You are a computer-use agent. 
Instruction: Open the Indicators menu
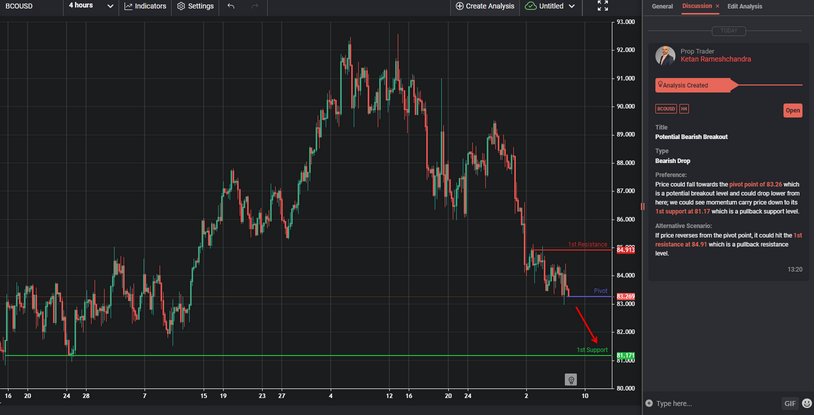pos(145,6)
